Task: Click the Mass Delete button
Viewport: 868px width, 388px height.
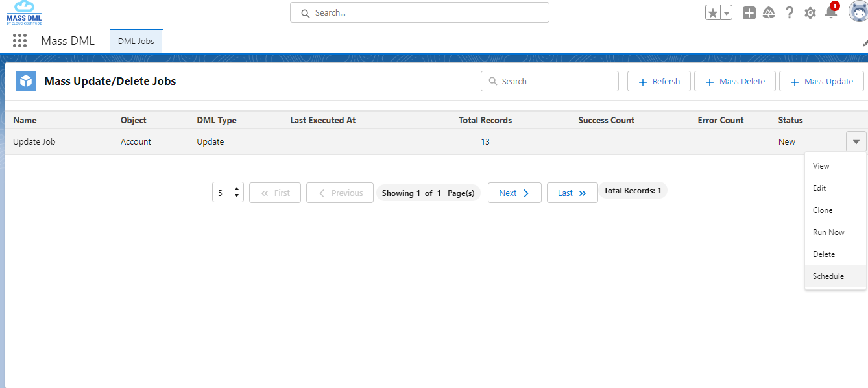Action: pyautogui.click(x=734, y=82)
